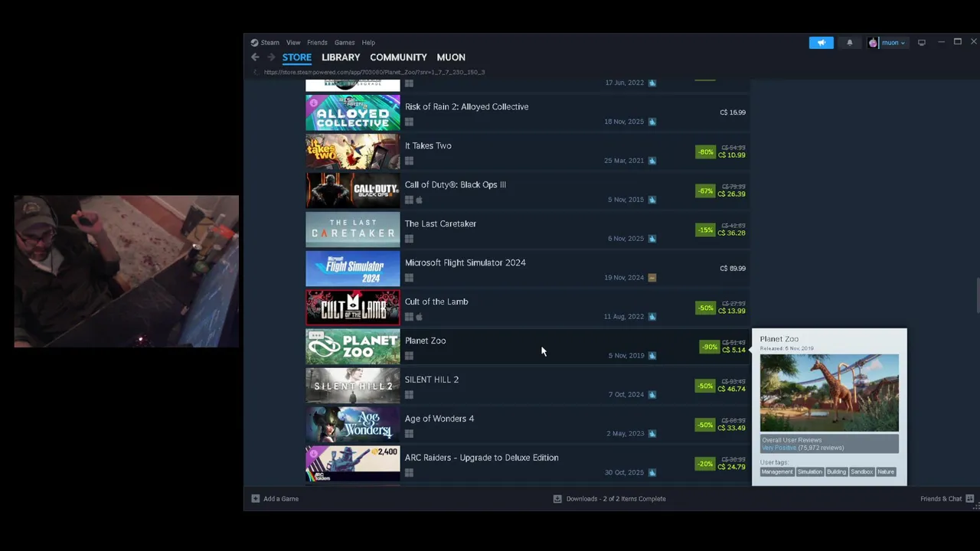Click the mixed review icon for Flight Simulator 2024

coord(652,278)
